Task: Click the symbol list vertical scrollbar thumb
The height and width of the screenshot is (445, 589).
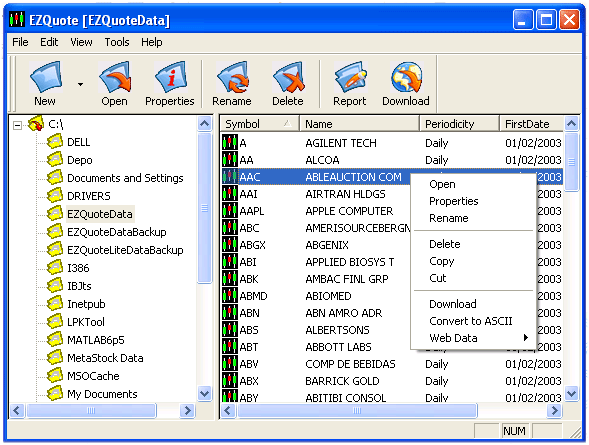Action: (x=571, y=162)
